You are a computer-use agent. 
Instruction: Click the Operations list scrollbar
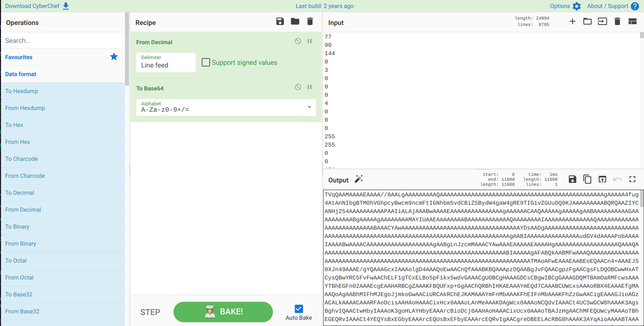pyautogui.click(x=127, y=49)
